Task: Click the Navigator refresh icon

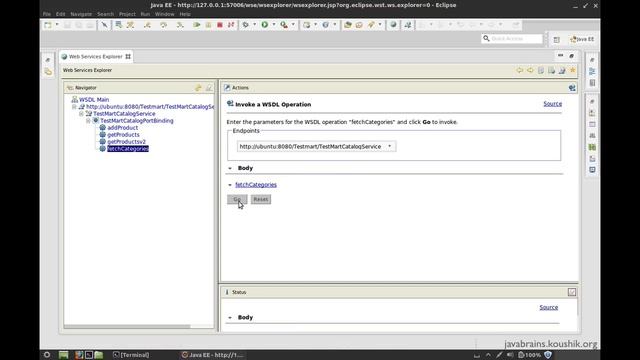Action: pos(198,88)
